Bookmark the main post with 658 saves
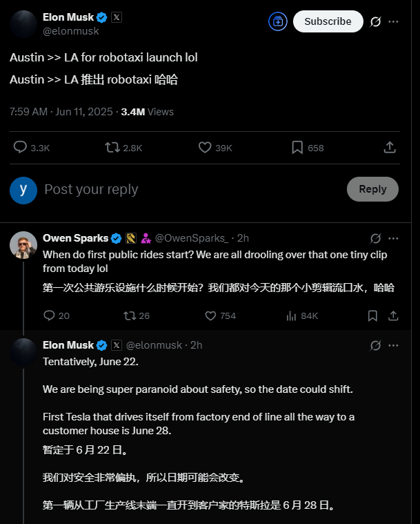The image size is (420, 524). tap(297, 147)
